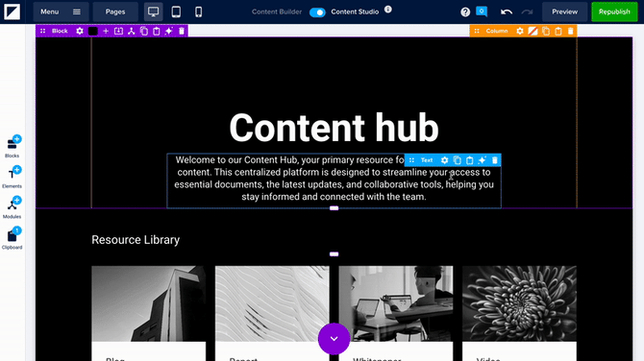Click the Content Builder label
The height and width of the screenshot is (361, 644).
pyautogui.click(x=277, y=12)
